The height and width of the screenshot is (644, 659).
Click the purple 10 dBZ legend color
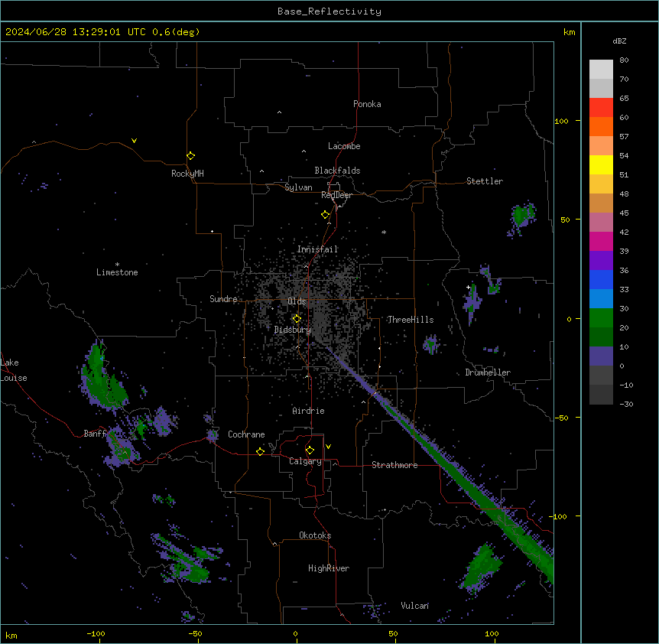point(601,356)
